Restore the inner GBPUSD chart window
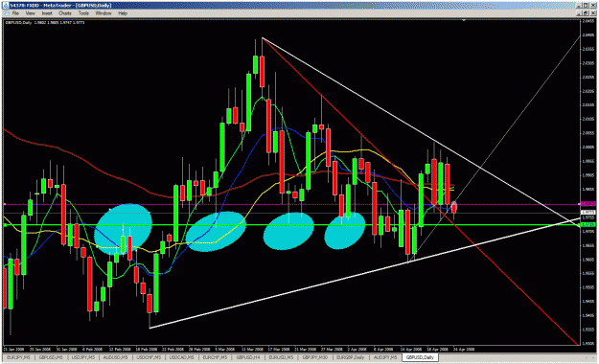This screenshot has width=599, height=364. pos(587,13)
